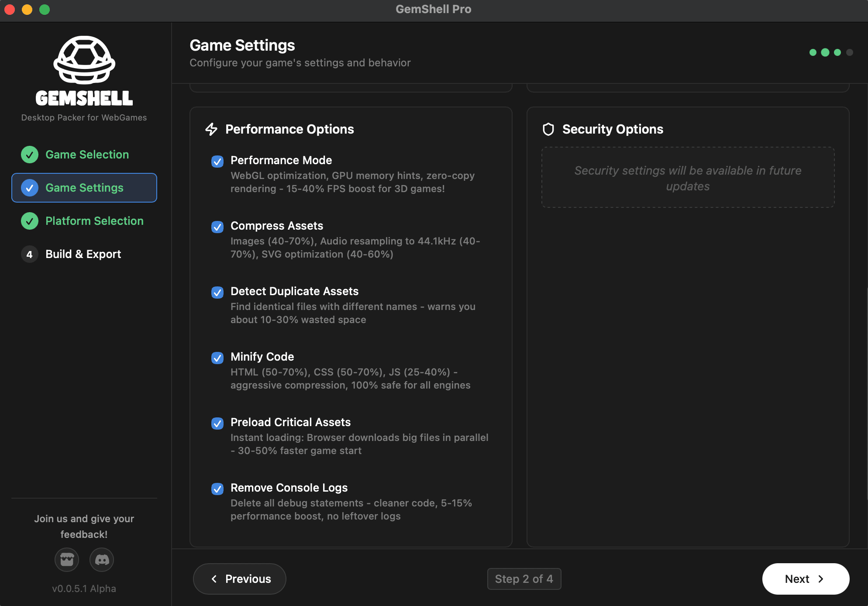
Task: Uncheck the Minify Code checkbox
Action: coord(217,358)
